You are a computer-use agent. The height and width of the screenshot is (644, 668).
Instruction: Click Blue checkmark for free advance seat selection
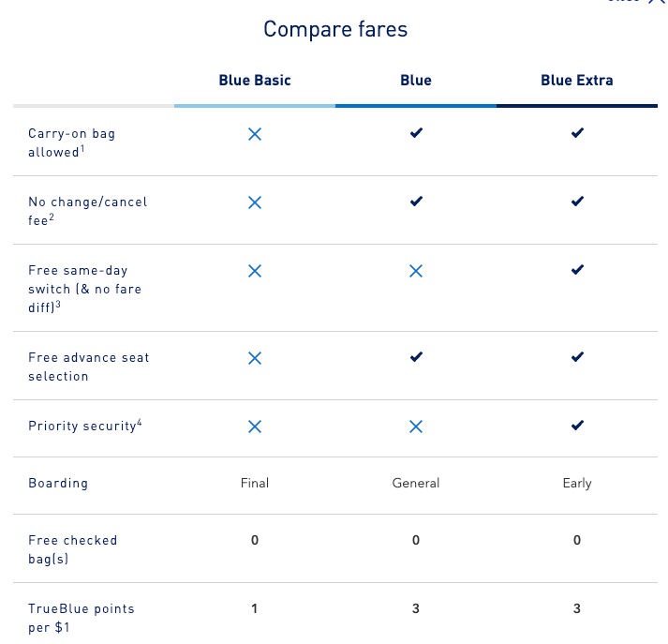click(416, 357)
